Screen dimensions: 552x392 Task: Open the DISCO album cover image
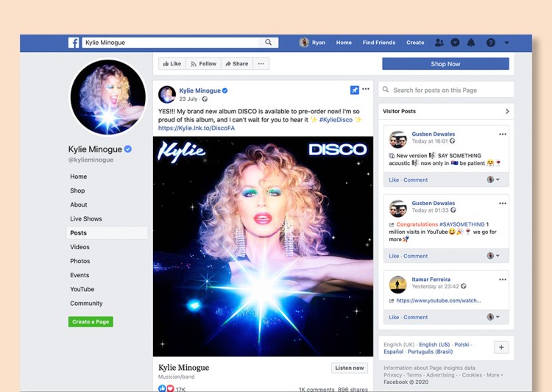pyautogui.click(x=263, y=246)
